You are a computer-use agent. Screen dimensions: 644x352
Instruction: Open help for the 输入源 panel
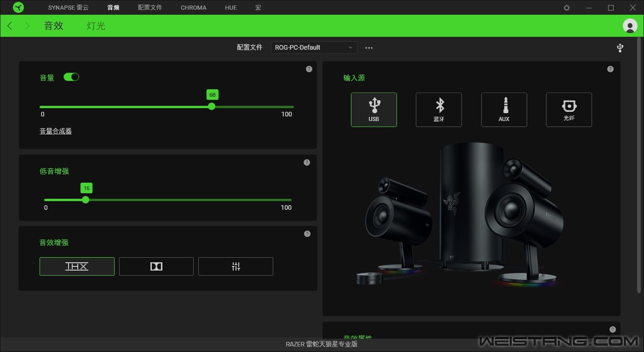pos(610,69)
